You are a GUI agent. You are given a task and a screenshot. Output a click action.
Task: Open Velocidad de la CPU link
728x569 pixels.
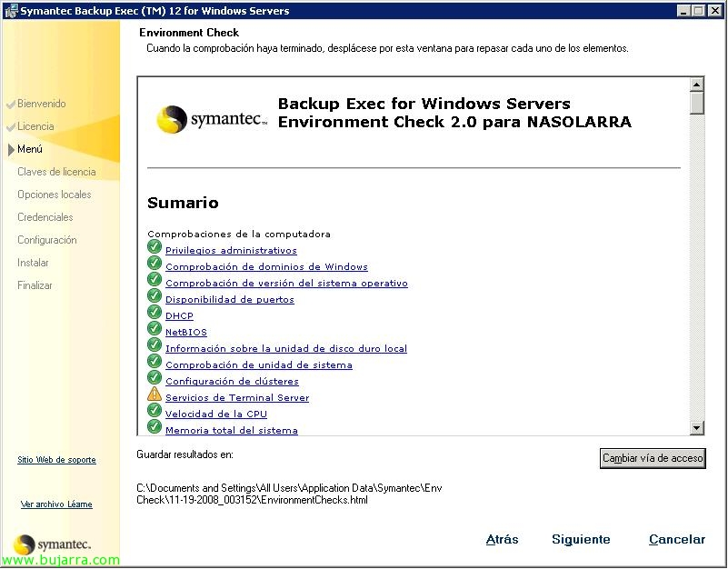[x=216, y=414]
